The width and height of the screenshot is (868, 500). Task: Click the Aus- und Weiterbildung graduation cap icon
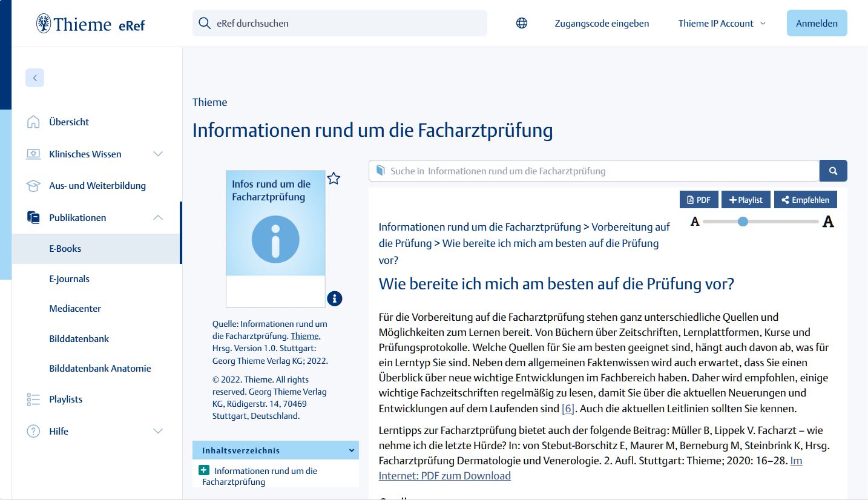tap(33, 186)
